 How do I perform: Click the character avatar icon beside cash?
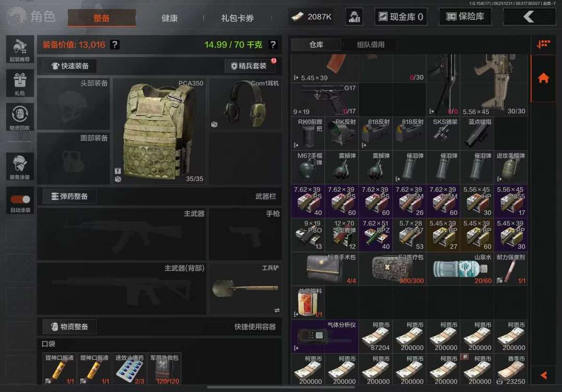click(x=354, y=17)
